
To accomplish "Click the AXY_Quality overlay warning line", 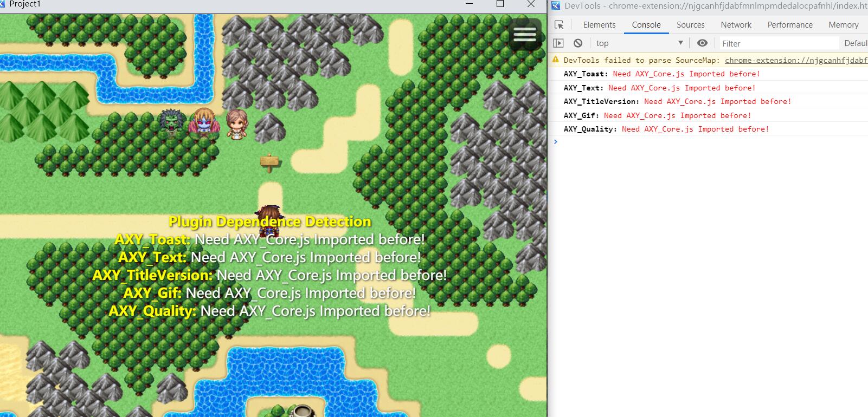I will [270, 311].
